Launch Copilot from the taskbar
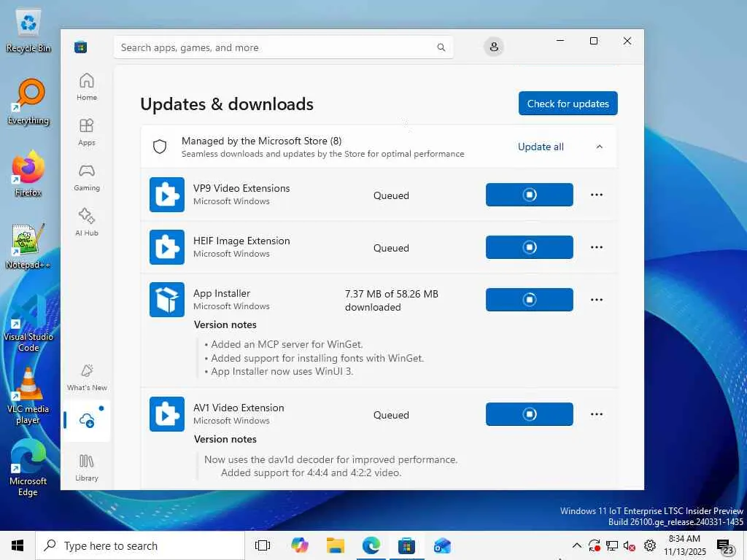Screen dimensions: 747x560 (300, 545)
